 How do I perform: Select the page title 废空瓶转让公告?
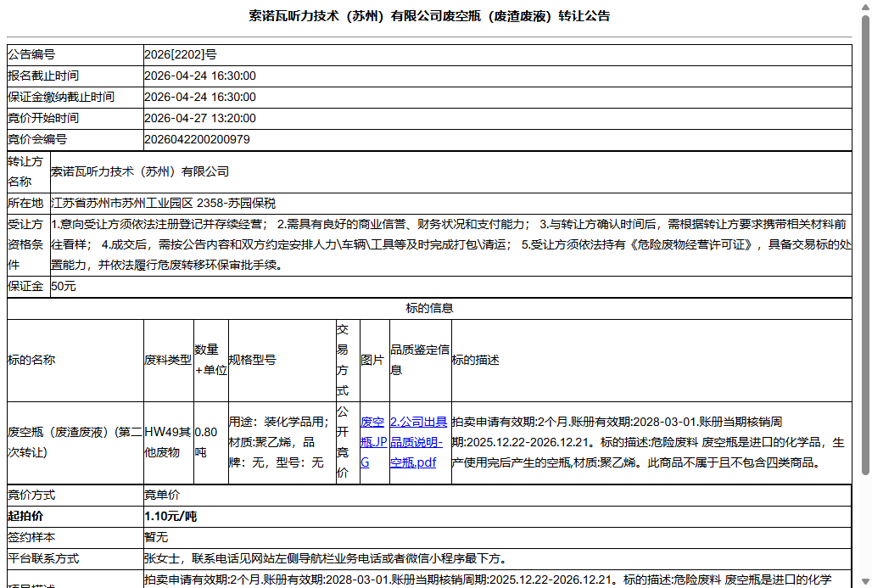[429, 16]
